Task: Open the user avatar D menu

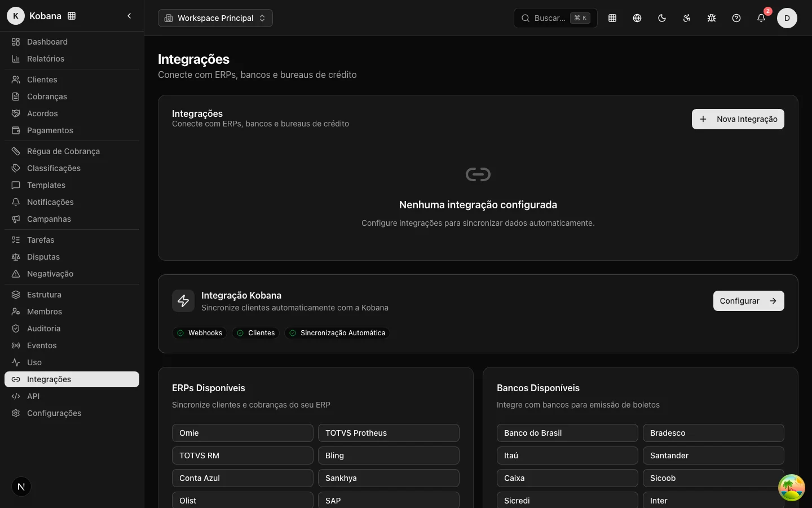Action: pos(787,18)
